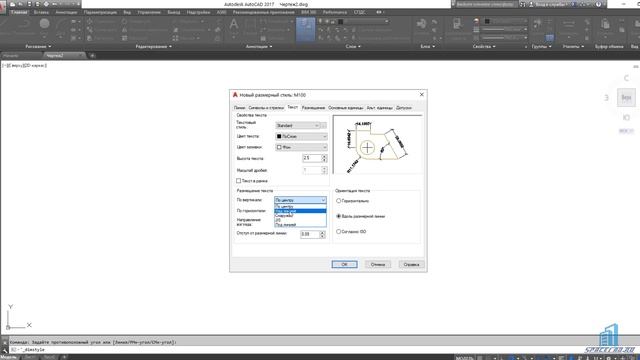Select the multiline Text tool icon
Viewport: 640px width, 360px height.
pyautogui.click(x=234, y=24)
